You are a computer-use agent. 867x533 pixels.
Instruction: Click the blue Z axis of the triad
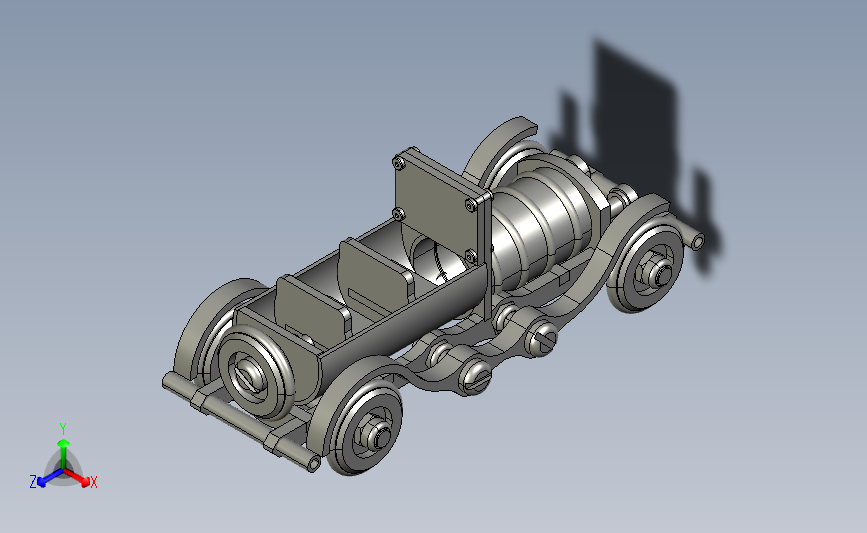tap(49, 478)
